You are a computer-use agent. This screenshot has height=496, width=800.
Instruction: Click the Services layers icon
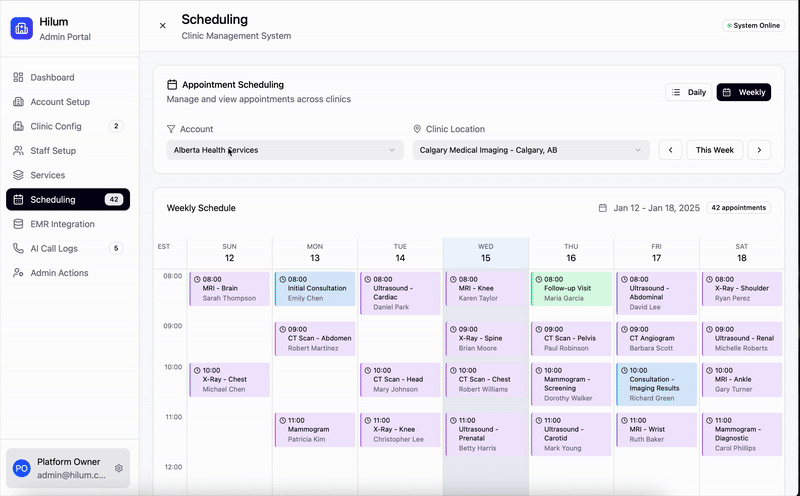click(18, 175)
